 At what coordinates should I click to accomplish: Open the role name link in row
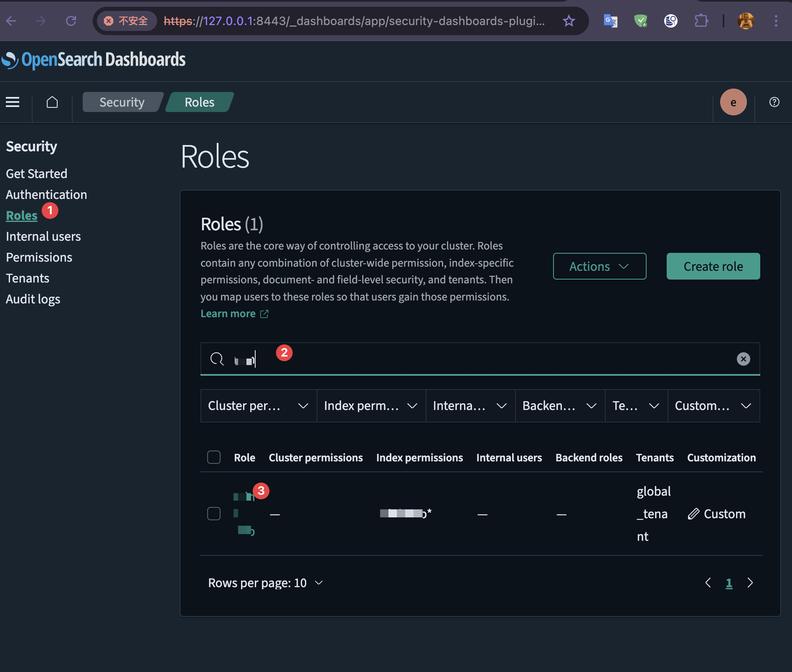click(244, 514)
